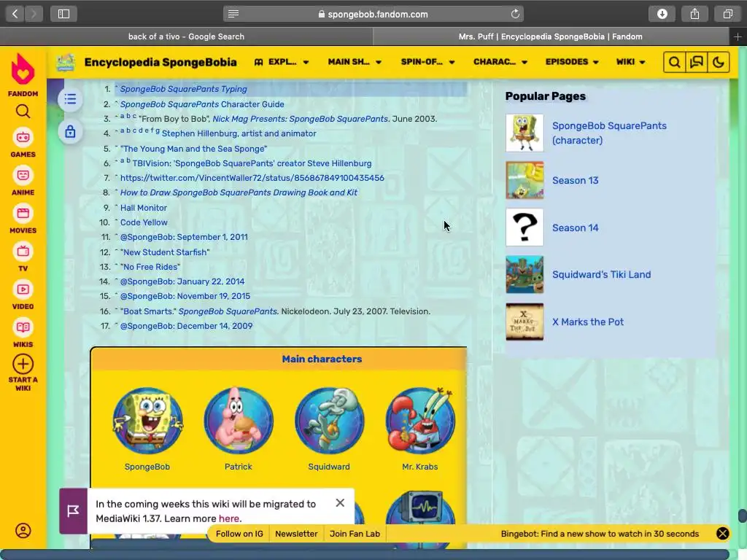This screenshot has width=747, height=560.
Task: Open Movies in the Fandom sidebar
Action: click(23, 219)
